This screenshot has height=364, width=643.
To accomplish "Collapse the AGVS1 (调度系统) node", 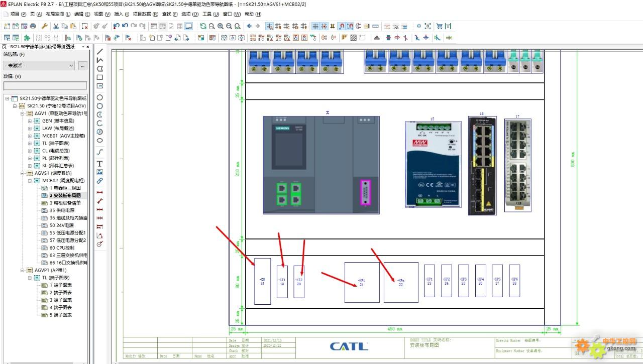I will (23, 173).
